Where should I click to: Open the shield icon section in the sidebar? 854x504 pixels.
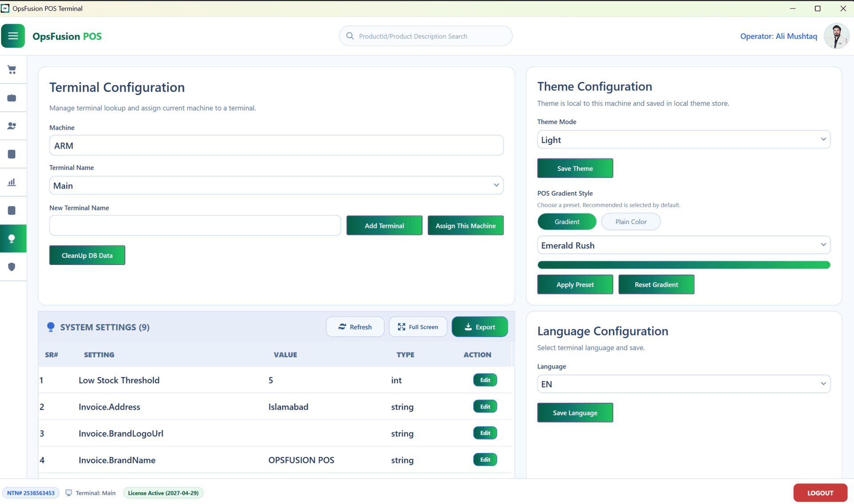[12, 266]
